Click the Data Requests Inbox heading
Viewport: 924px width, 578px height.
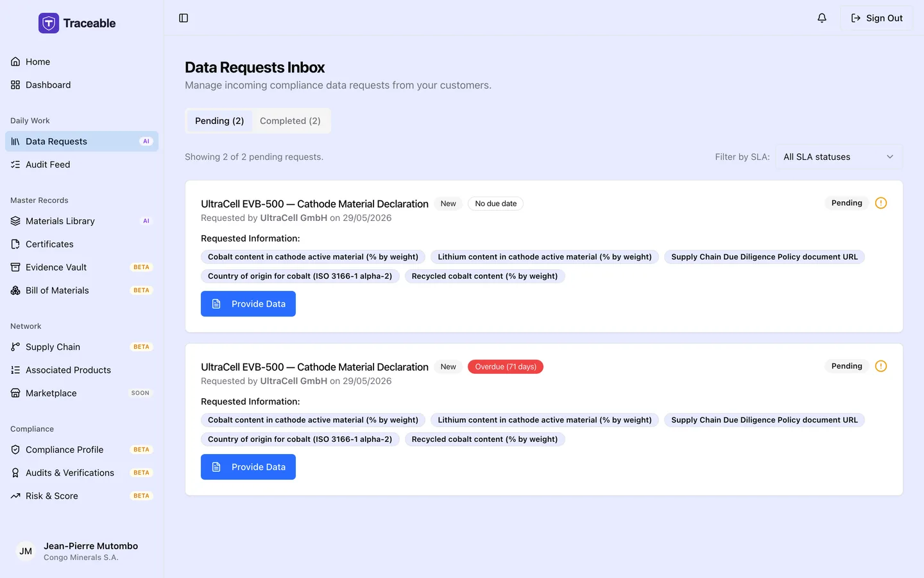(x=255, y=67)
